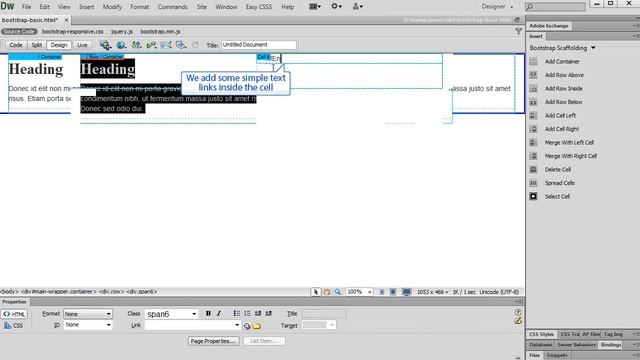Open the Designer workspace dropdown

(x=497, y=7)
